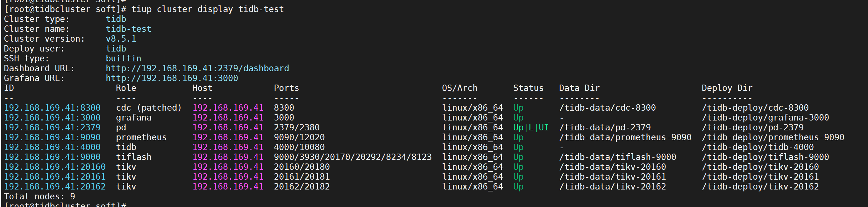The image size is (868, 207).
Task: Click the Total nodes: 9 line
Action: 39,196
